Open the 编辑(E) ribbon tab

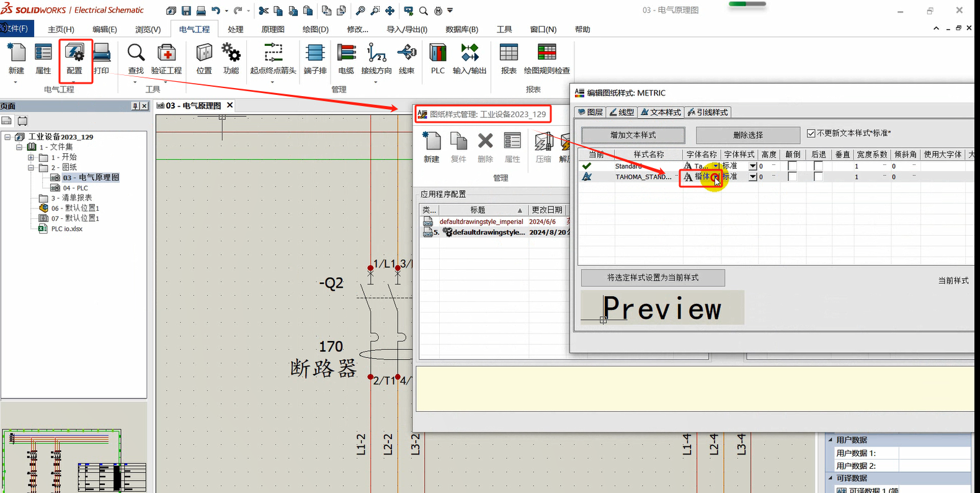point(104,29)
